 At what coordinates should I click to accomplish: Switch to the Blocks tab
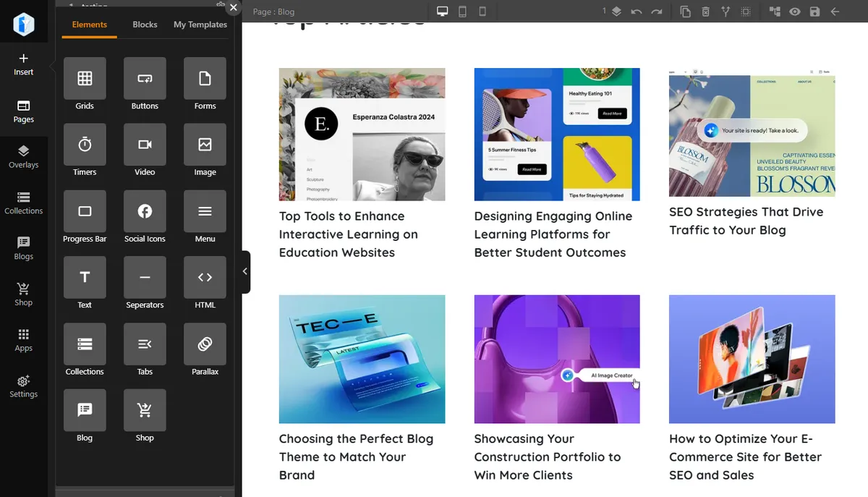pos(145,25)
